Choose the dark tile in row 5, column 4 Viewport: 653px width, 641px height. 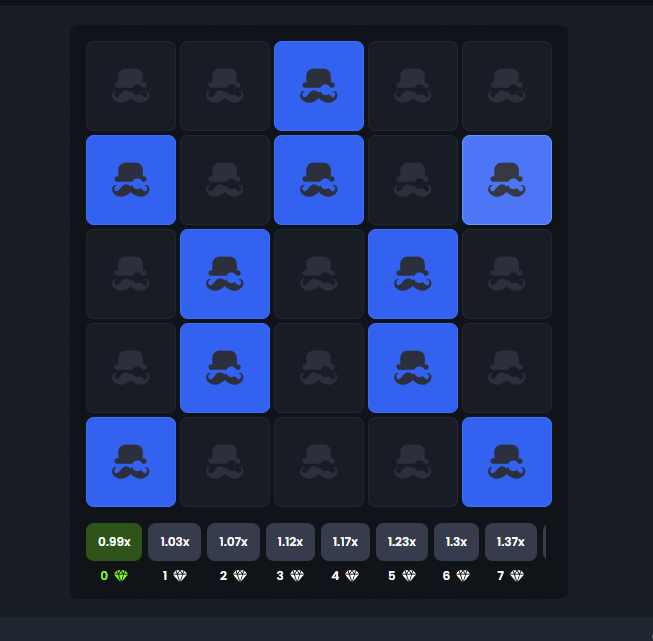413,462
